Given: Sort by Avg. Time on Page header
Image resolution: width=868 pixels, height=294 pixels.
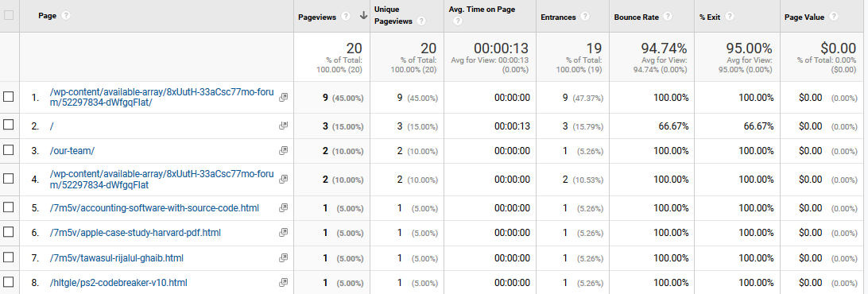Looking at the screenshot, I should pos(482,10).
